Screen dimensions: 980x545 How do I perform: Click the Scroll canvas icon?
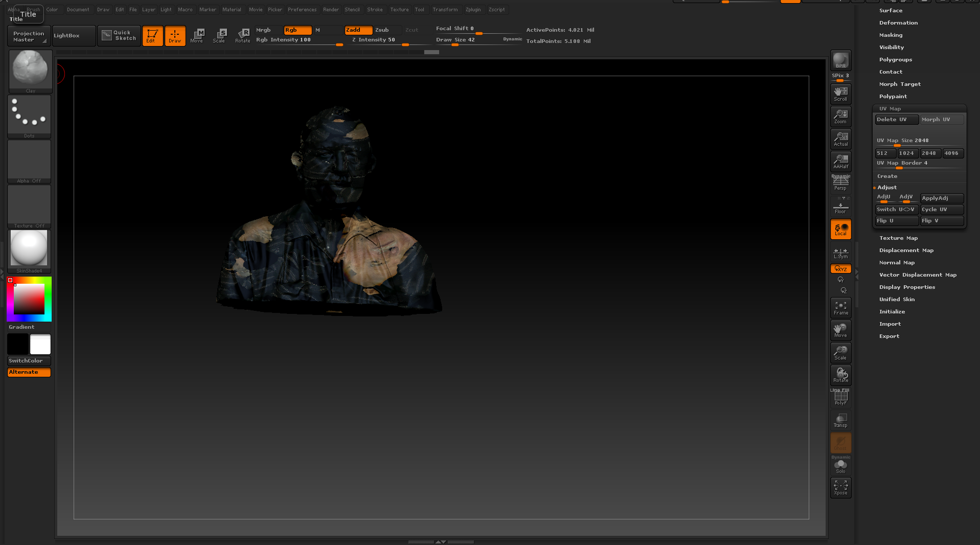tap(840, 94)
